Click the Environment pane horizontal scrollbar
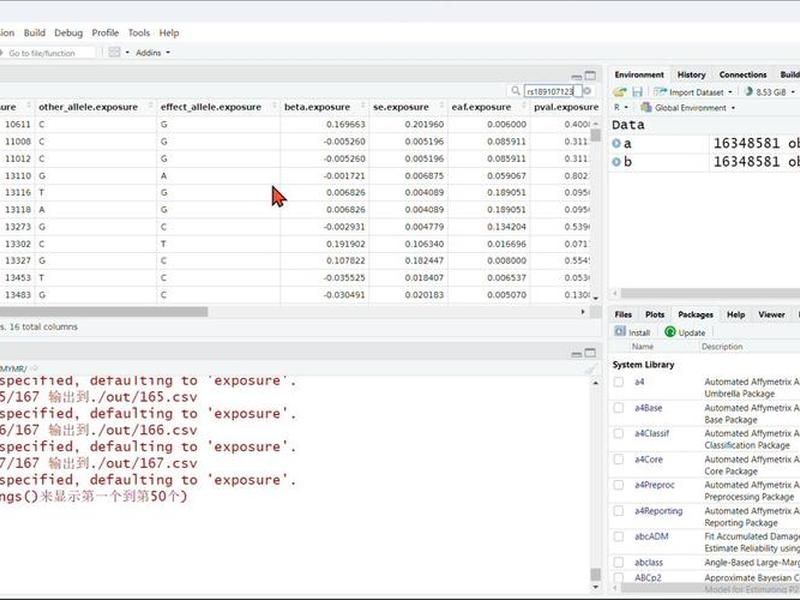The height and width of the screenshot is (600, 800). point(710,293)
